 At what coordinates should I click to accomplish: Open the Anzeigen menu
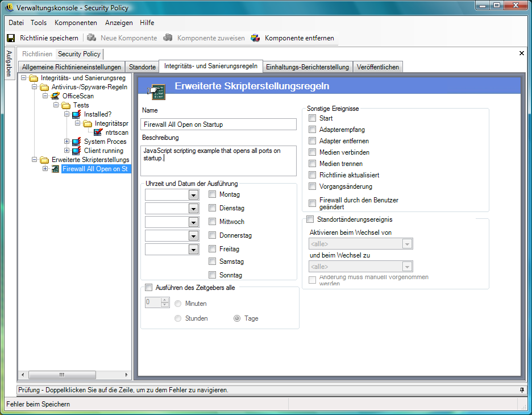pos(119,23)
